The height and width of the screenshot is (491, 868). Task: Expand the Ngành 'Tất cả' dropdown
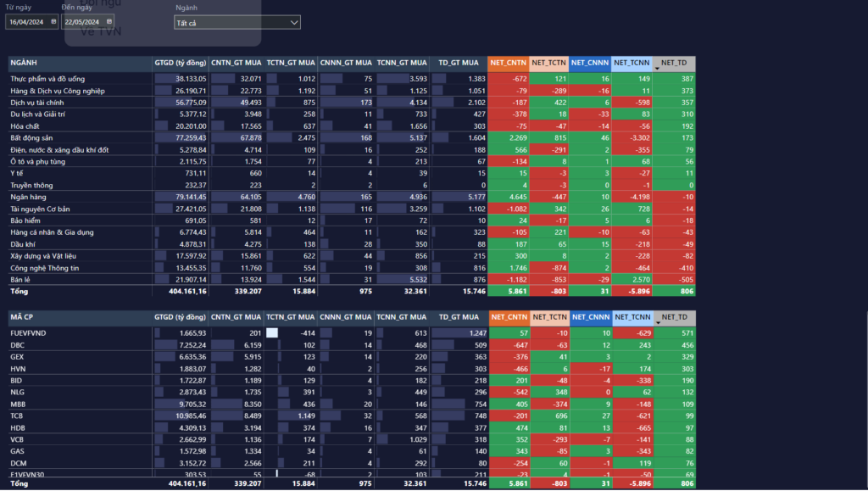coord(294,23)
